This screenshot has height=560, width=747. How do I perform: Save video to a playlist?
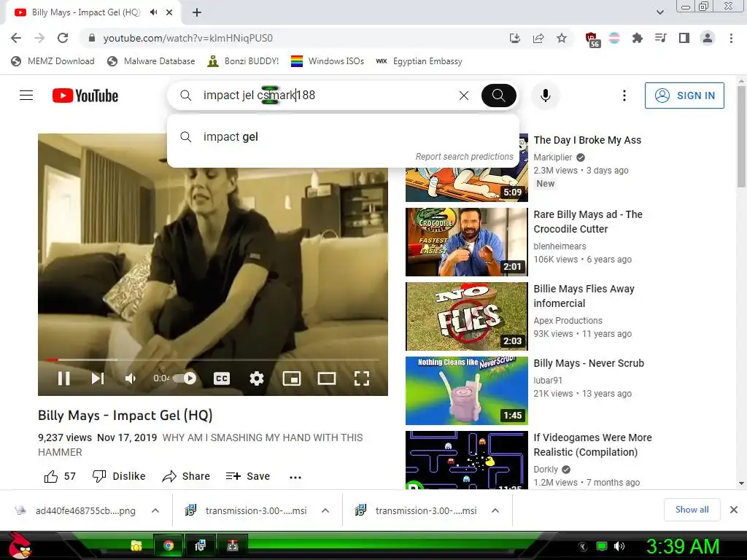[248, 476]
